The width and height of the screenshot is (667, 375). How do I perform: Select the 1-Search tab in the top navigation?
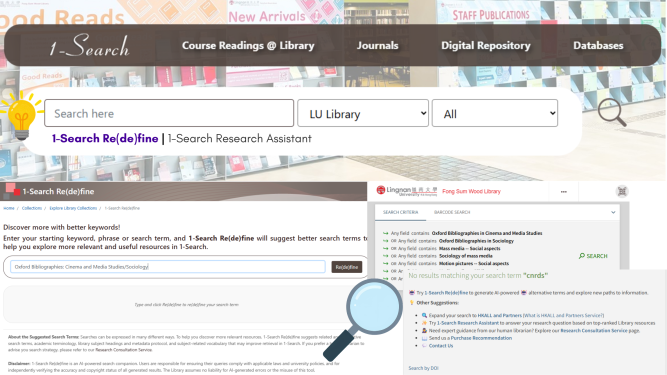(89, 45)
